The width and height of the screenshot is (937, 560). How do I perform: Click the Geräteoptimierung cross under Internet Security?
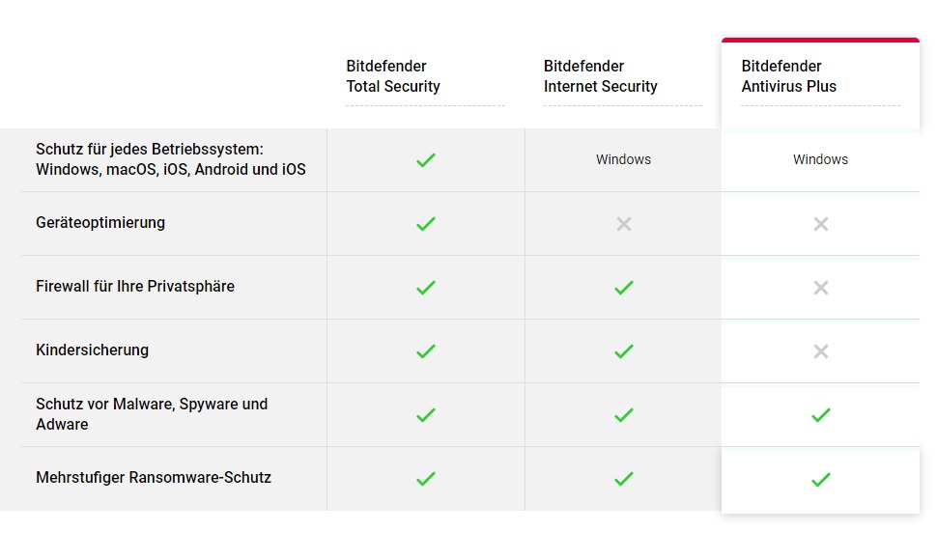point(623,224)
